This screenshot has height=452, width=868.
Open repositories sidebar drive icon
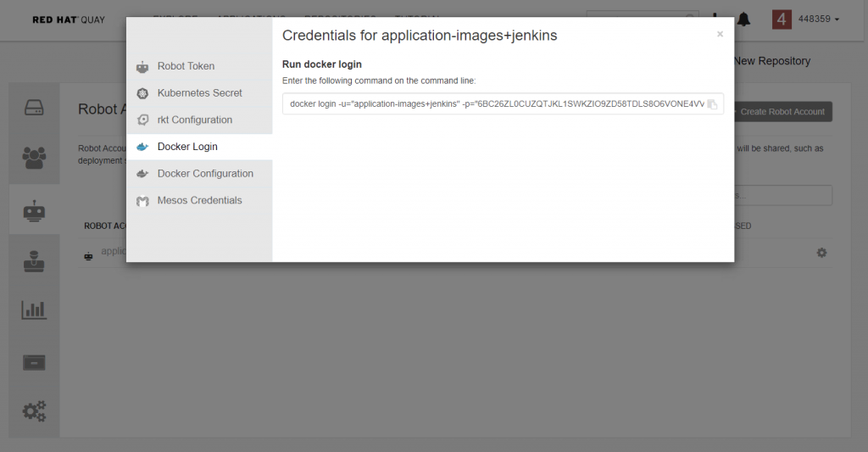click(34, 108)
